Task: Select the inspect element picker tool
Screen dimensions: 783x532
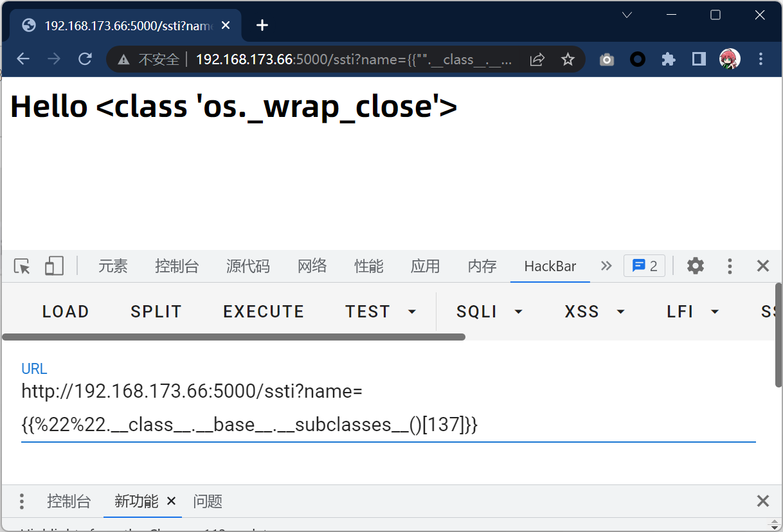Action: point(22,266)
